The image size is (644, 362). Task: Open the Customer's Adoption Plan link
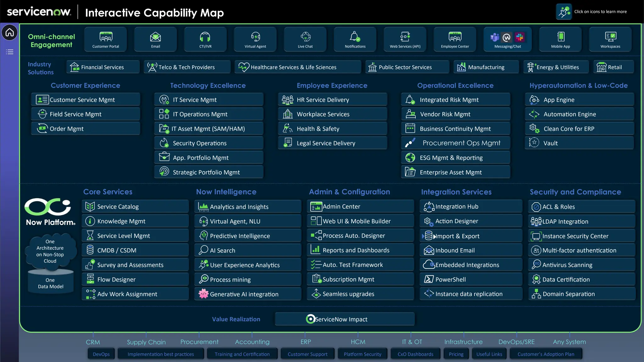click(546, 354)
